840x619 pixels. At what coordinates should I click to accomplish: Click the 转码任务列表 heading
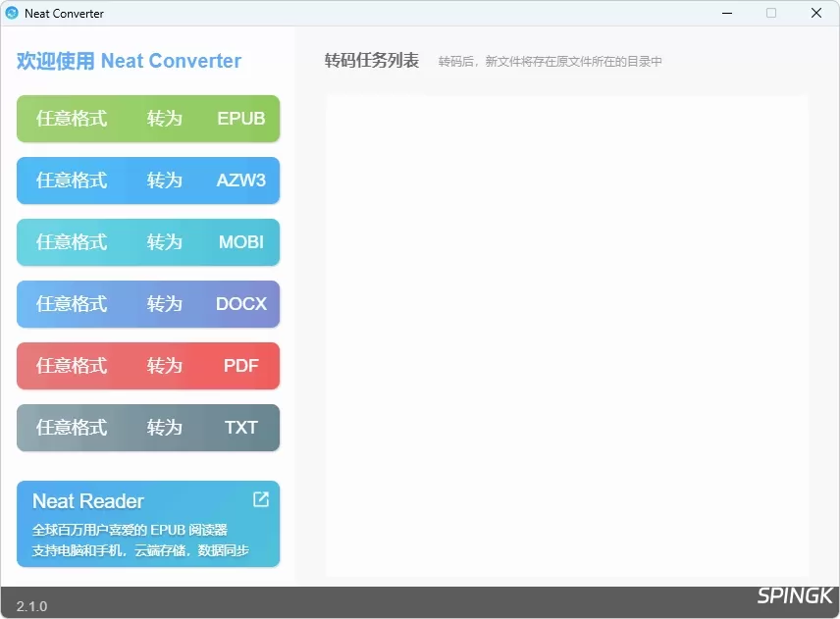tap(371, 61)
